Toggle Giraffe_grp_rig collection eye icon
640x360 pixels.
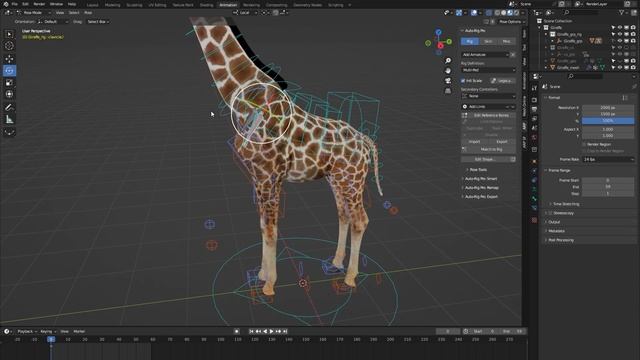click(x=620, y=34)
